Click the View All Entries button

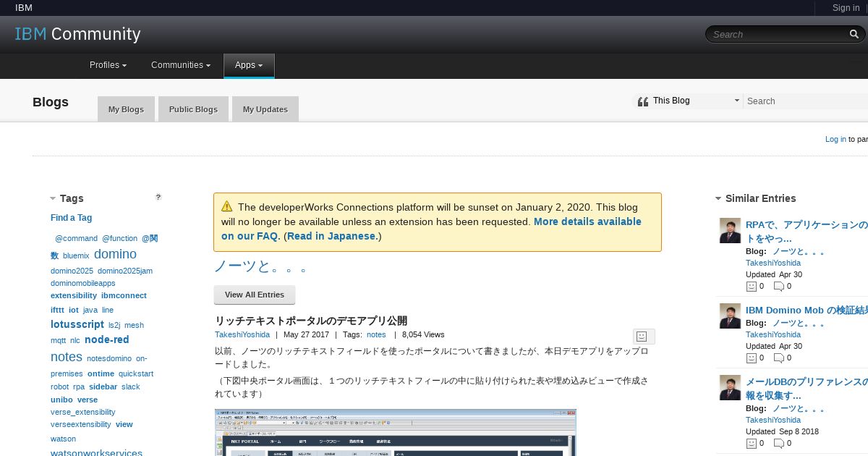click(255, 295)
